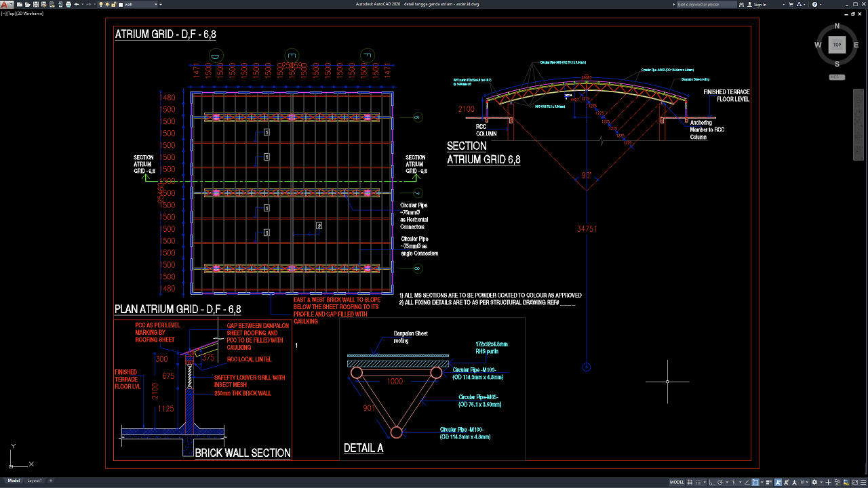This screenshot has width=868, height=488.
Task: Expand the WCS coordinate system dropdown
Action: 836,77
